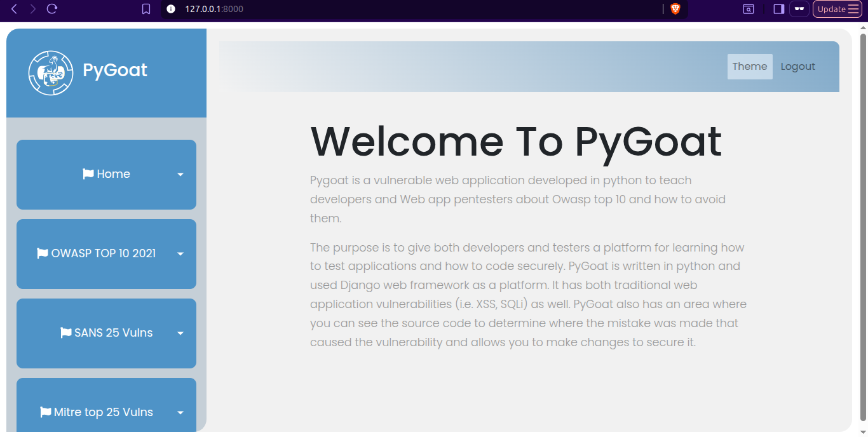Click the Welcome To PyGoat heading

516,141
